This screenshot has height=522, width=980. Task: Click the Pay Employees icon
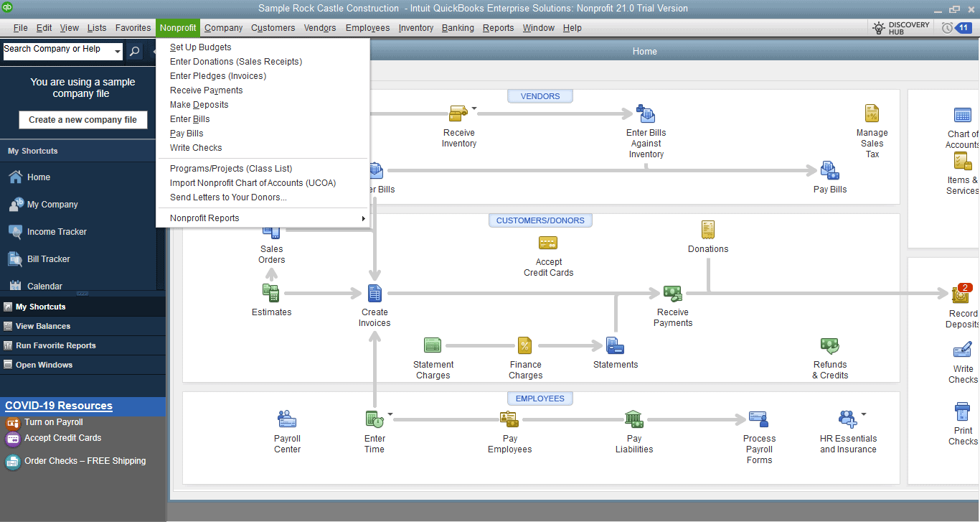click(509, 419)
